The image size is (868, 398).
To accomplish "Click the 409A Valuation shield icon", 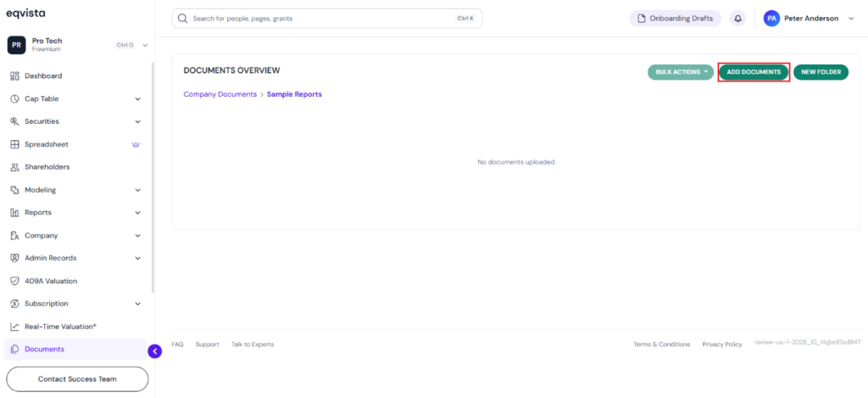I will pos(15,281).
